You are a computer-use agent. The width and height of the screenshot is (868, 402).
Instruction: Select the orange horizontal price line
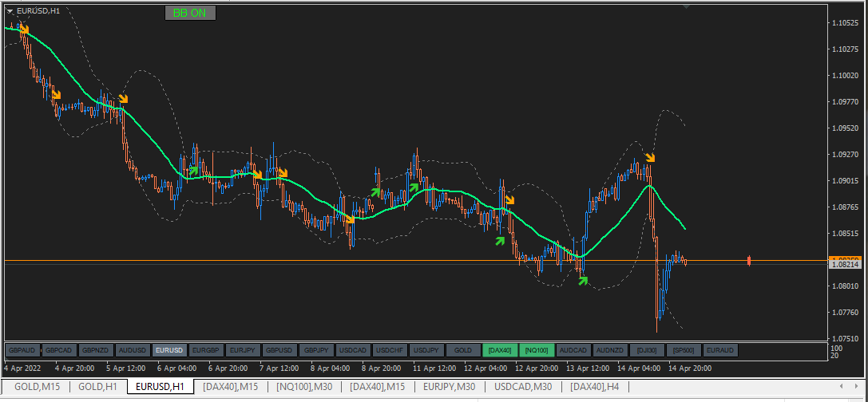[415, 260]
